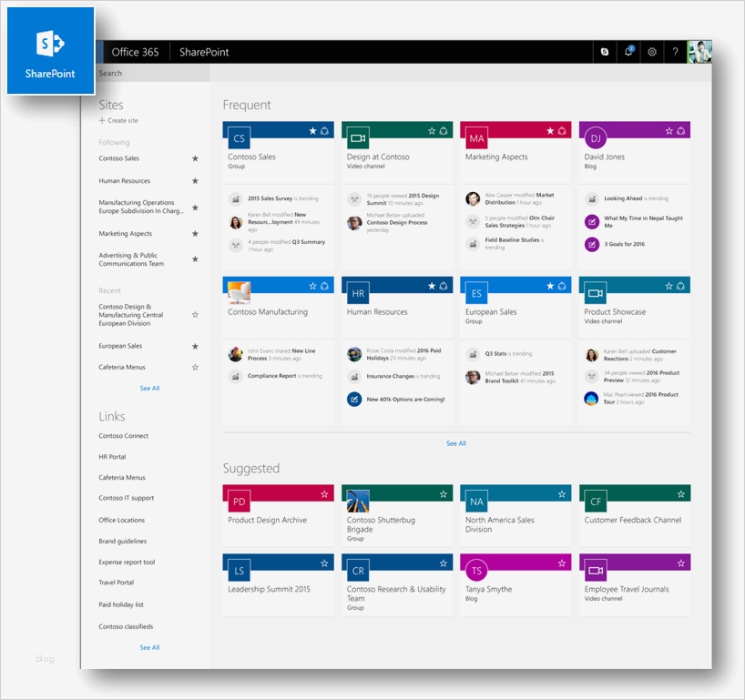Viewport: 745px width, 700px height.
Task: Unfollow Contoso Sales in sidebar
Action: pos(195,158)
